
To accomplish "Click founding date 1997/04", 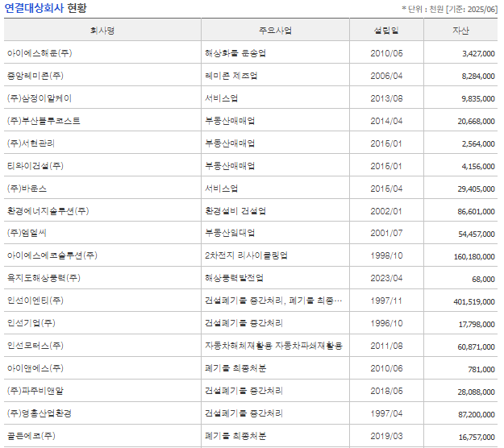I will coord(386,413).
